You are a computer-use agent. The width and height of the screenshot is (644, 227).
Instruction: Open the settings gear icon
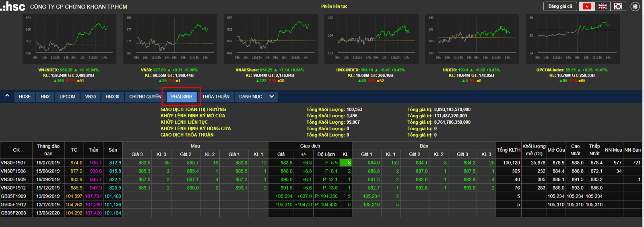635,6
